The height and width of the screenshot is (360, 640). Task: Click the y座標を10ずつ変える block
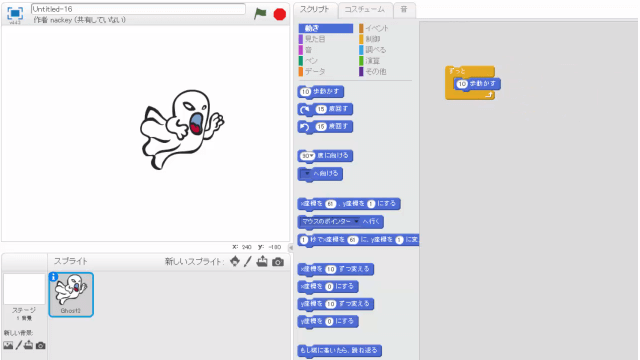[x=336, y=304]
